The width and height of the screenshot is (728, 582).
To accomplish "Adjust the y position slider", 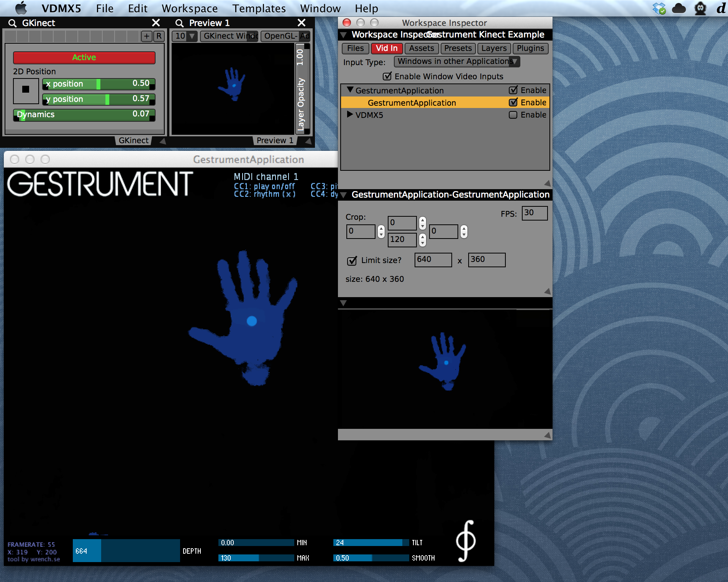I will click(99, 99).
